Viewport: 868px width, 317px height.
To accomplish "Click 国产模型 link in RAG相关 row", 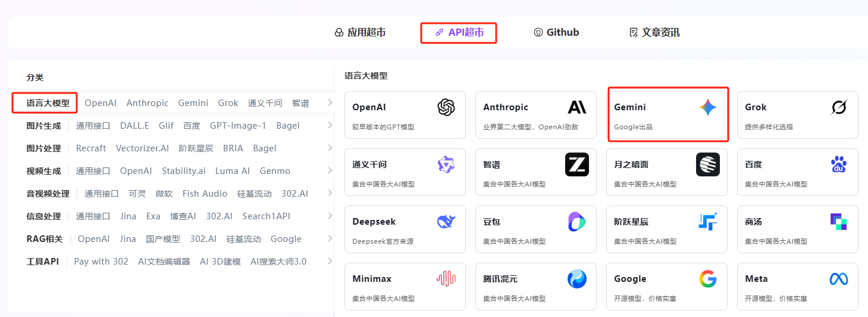I will click(x=163, y=239).
